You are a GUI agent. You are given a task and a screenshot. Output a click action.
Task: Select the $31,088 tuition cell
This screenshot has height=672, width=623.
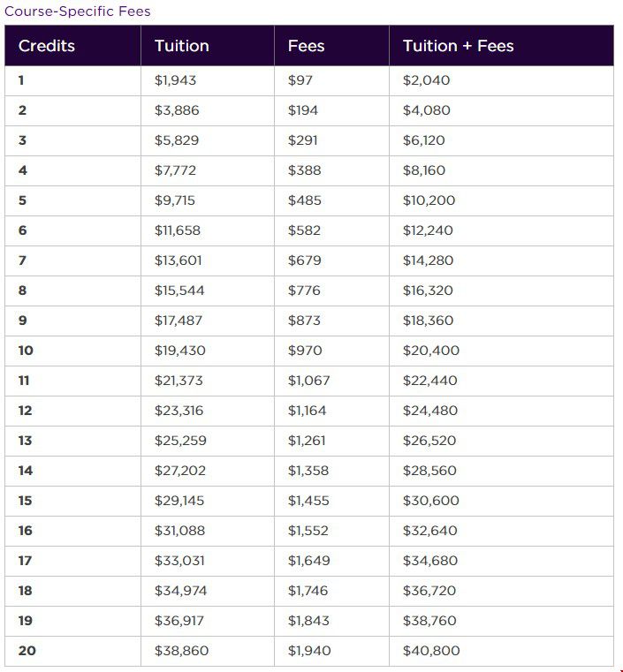[208, 531]
